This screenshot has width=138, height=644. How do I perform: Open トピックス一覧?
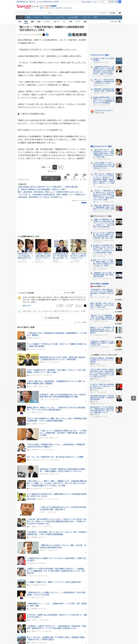pos(115,21)
